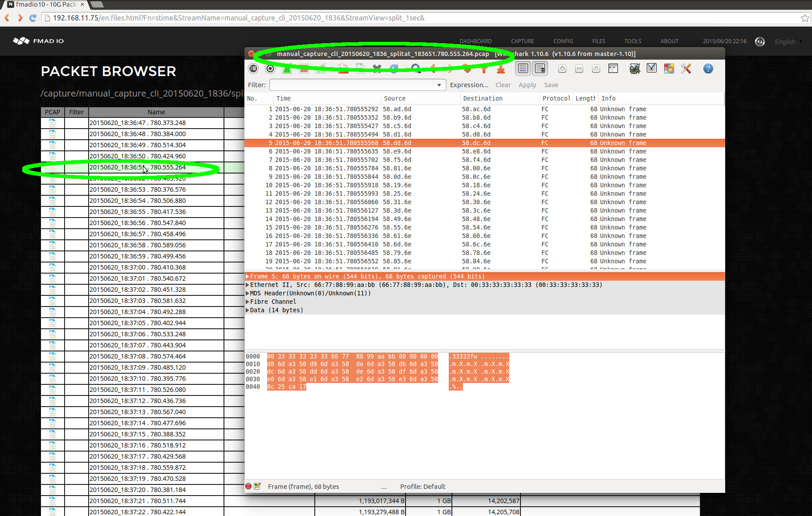Reload the capture file
The width and height of the screenshot is (812, 516).
[394, 69]
